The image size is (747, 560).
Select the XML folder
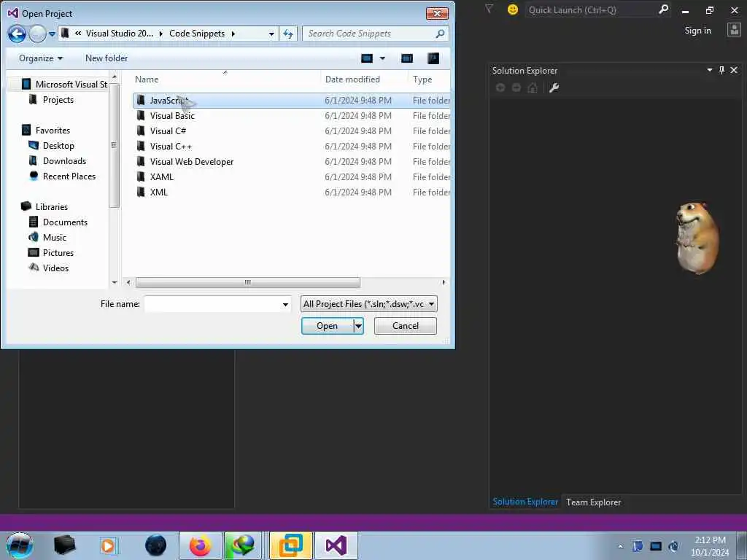[291, 192]
